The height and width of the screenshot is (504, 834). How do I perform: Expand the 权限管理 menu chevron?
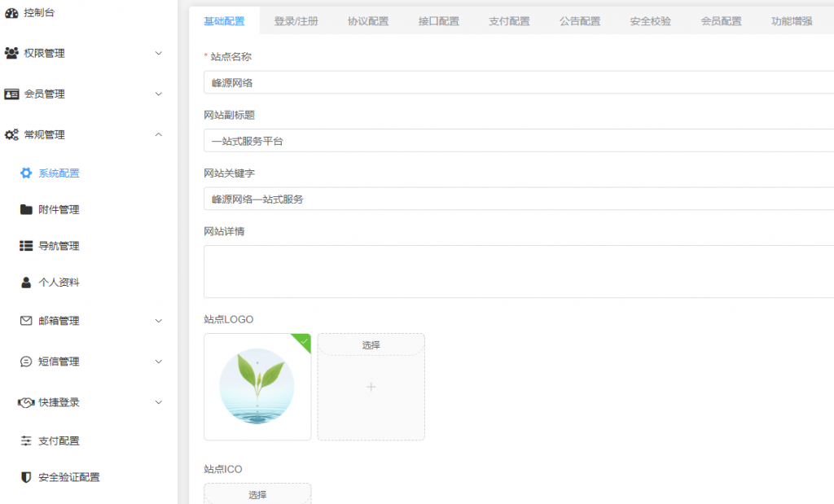159,53
